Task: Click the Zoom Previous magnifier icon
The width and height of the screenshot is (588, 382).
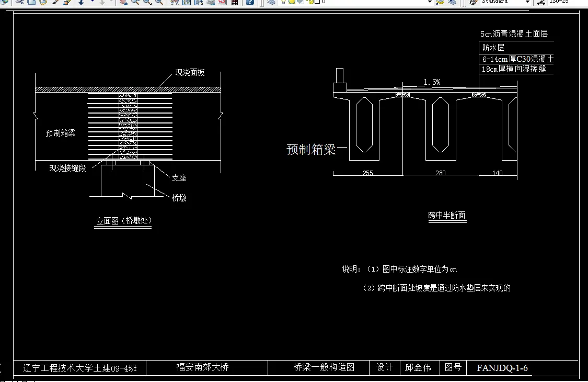Action: pos(159,2)
